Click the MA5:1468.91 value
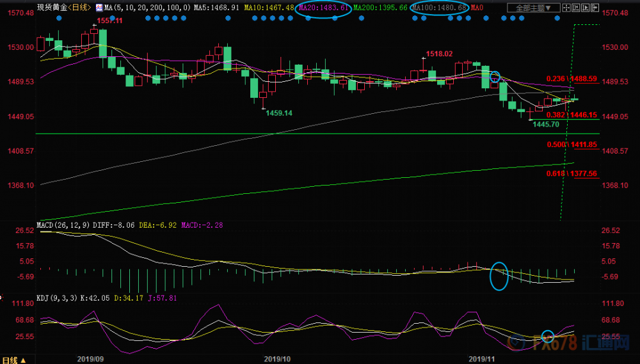640x364 pixels. (x=216, y=8)
